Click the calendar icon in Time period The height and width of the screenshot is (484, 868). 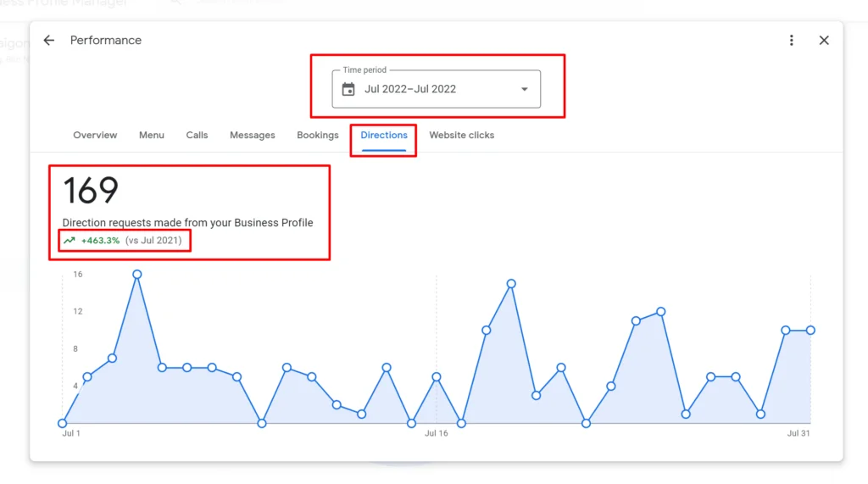click(x=348, y=89)
